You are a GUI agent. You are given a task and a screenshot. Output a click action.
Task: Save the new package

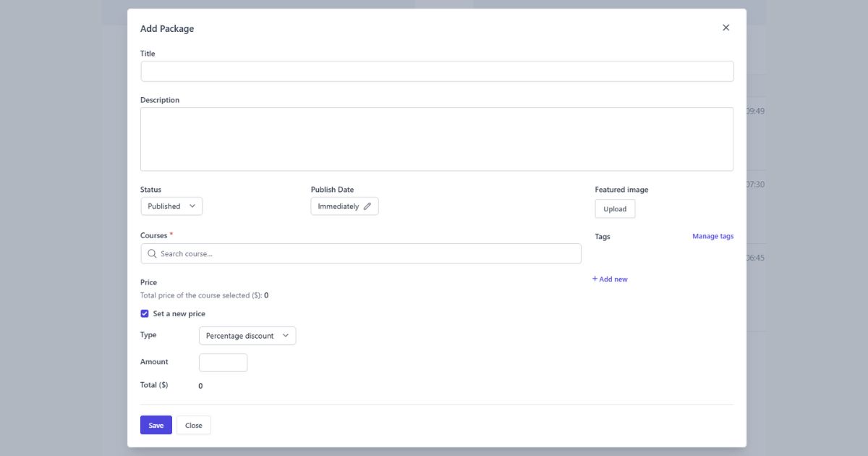coord(156,425)
